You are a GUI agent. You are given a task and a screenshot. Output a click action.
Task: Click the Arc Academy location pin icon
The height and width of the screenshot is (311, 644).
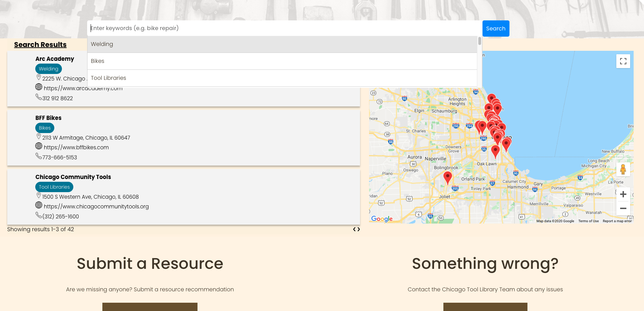tap(39, 77)
